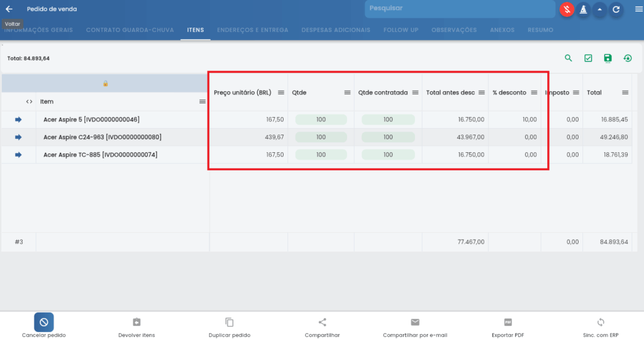Image resolution: width=644 pixels, height=339 pixels.
Task: Click the Qtde value for Acer Aspire C24-963
Action: coord(321,137)
